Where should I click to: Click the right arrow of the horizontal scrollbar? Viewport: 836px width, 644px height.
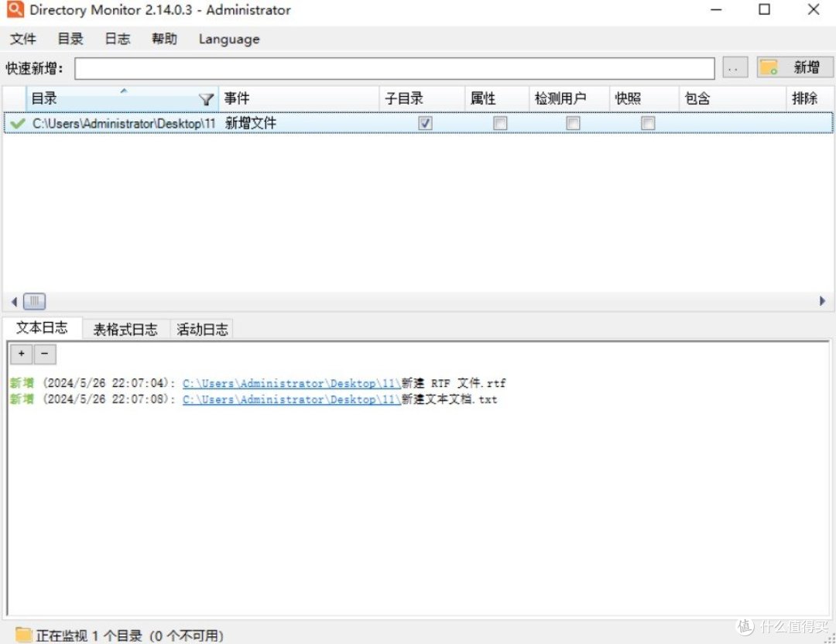[x=822, y=301]
